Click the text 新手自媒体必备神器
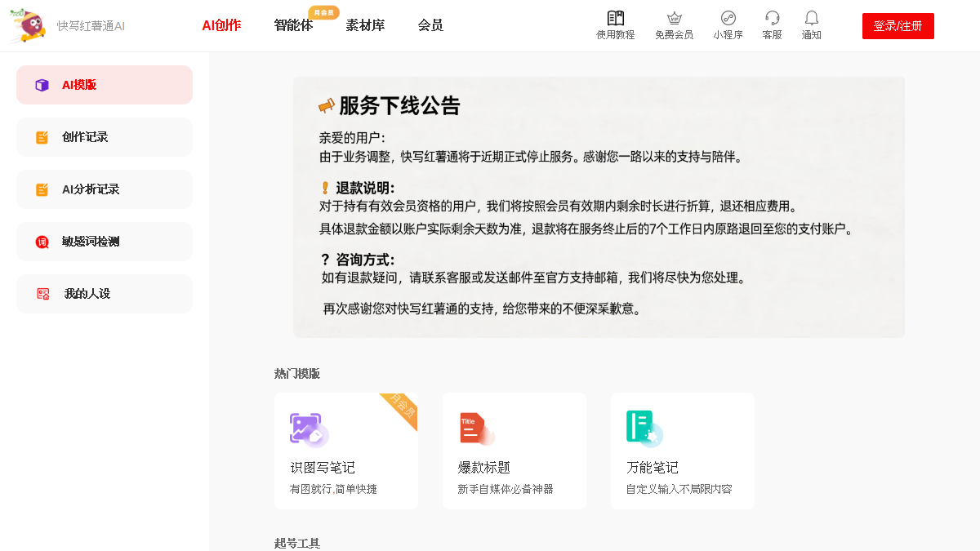Image resolution: width=980 pixels, height=551 pixels. pos(506,489)
